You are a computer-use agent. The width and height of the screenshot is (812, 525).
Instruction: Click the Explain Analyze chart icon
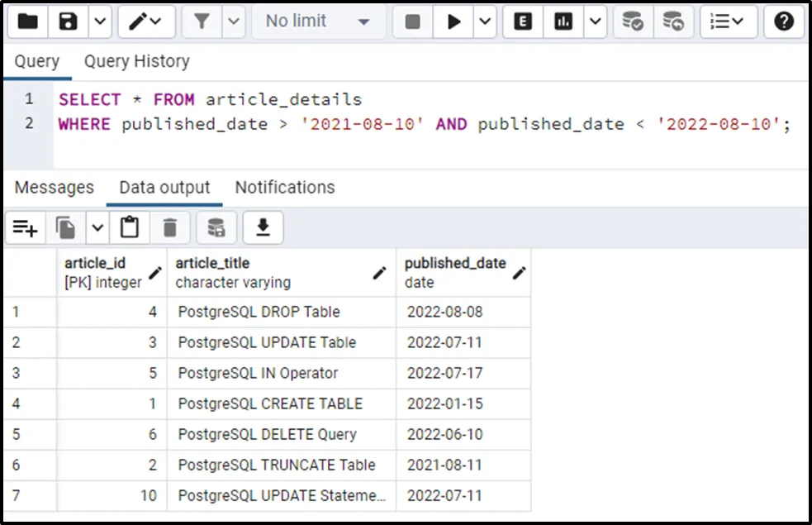(x=563, y=21)
